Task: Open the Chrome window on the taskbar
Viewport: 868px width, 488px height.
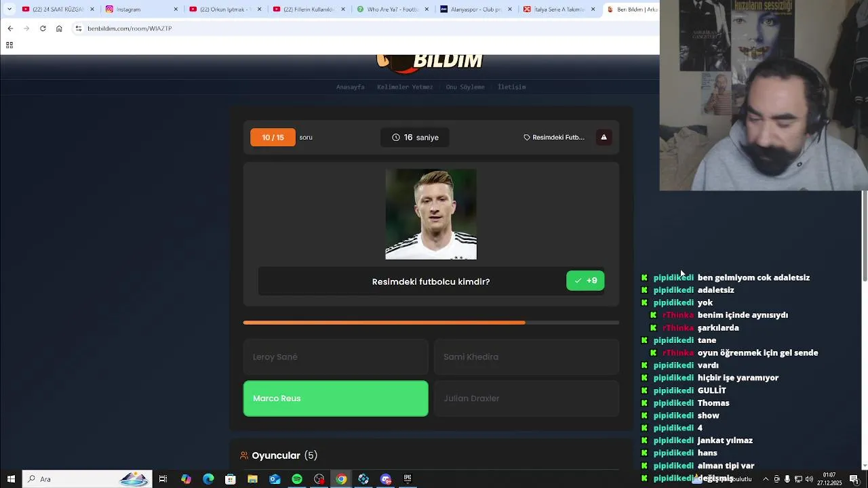Action: 341,479
